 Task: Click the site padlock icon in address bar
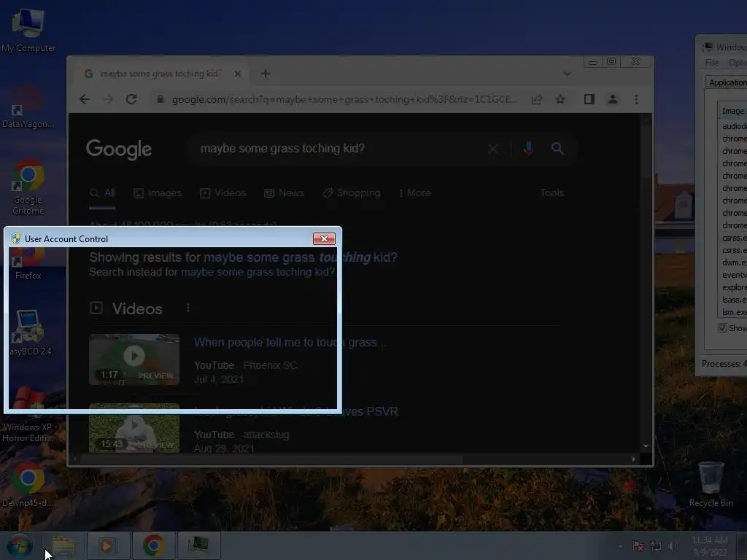[160, 99]
